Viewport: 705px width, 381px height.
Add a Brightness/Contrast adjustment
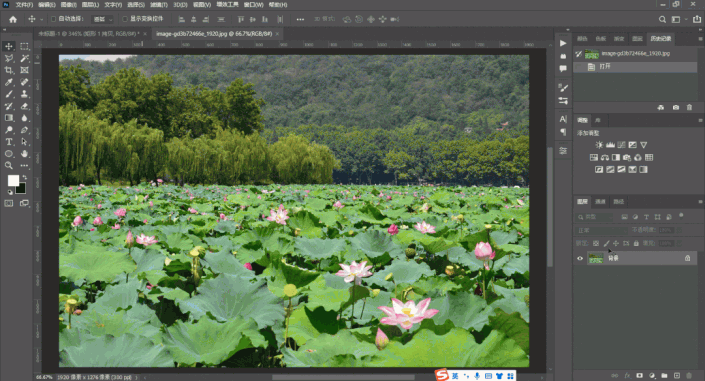599,145
